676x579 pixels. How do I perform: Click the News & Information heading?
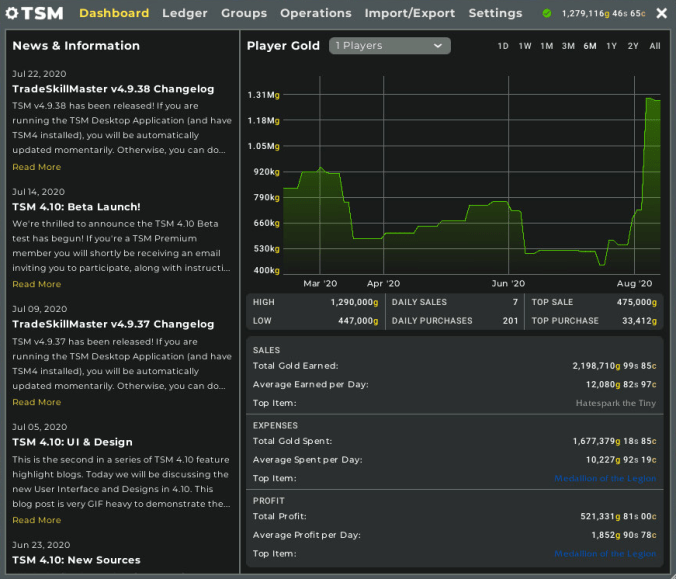pos(76,46)
